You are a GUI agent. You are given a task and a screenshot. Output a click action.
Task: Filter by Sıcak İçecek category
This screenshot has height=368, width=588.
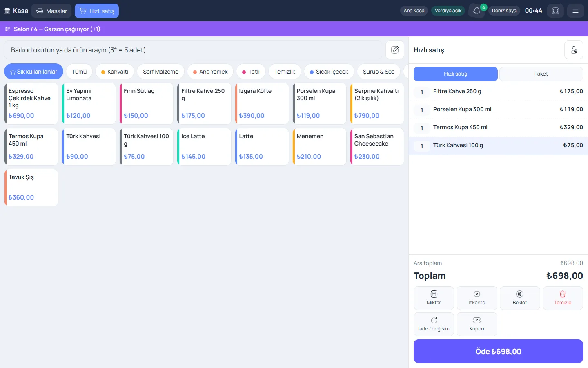pyautogui.click(x=329, y=72)
